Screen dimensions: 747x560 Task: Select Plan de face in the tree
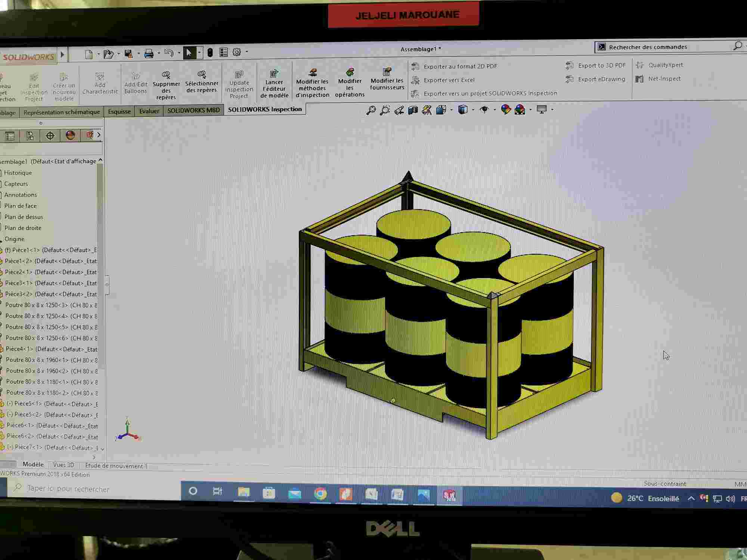click(x=20, y=206)
